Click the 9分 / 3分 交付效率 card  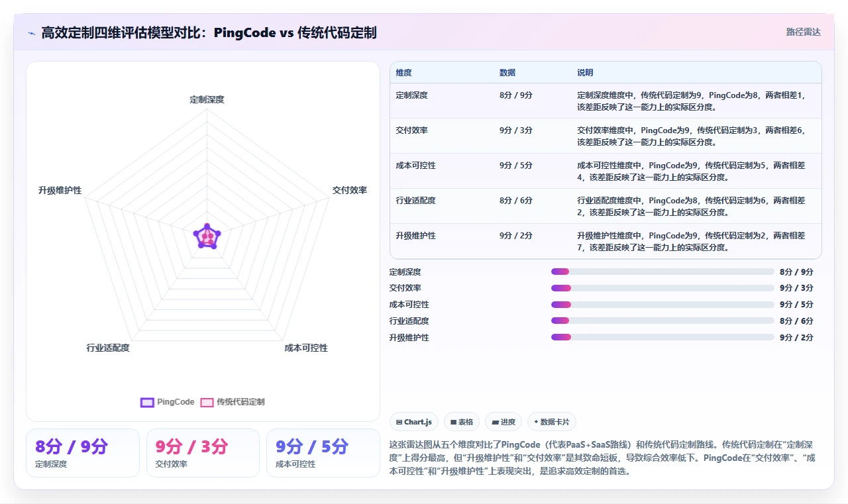coord(203,453)
